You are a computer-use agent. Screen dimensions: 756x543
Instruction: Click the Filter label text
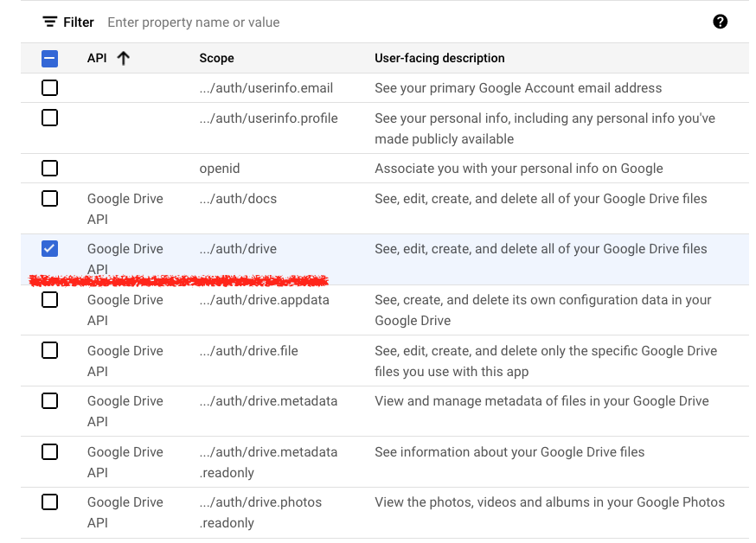pos(79,22)
